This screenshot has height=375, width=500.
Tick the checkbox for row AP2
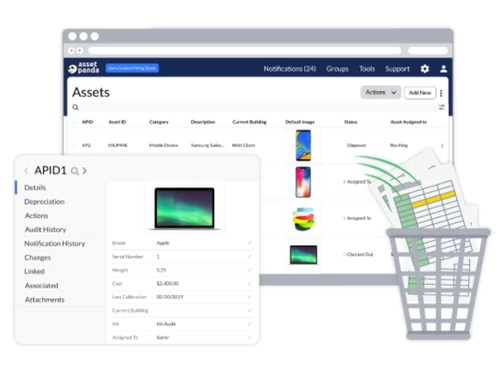click(x=75, y=145)
